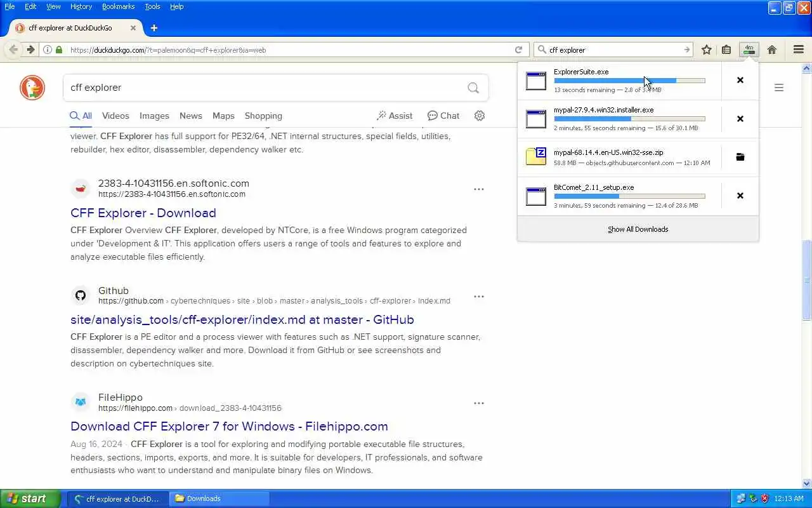Click the mypal-68.14.4 zip archive icon
The height and width of the screenshot is (508, 812).
536,157
